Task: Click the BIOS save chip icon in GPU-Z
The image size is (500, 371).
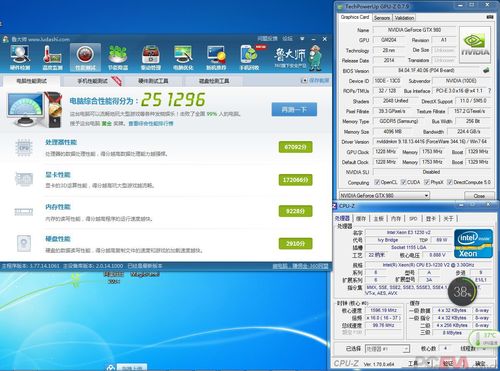Action: pyautogui.click(x=486, y=70)
